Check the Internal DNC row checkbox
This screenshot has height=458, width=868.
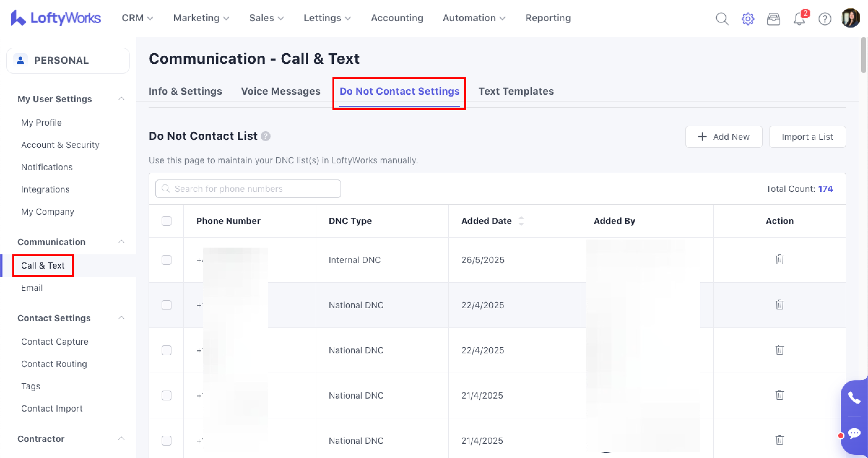coord(167,260)
